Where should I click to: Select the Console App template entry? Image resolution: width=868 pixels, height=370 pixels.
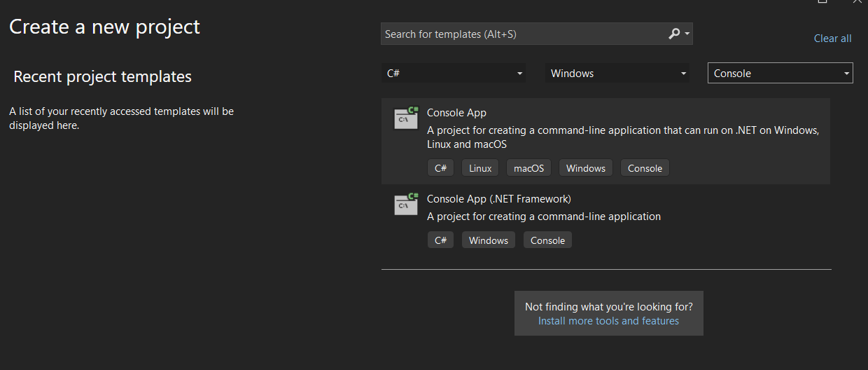click(x=605, y=141)
